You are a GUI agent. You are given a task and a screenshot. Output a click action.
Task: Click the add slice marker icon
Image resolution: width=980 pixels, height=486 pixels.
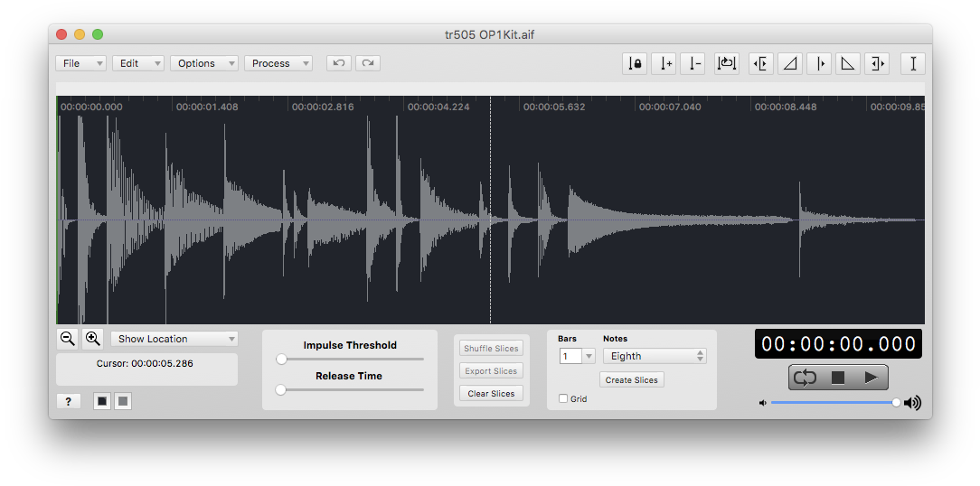coord(664,63)
